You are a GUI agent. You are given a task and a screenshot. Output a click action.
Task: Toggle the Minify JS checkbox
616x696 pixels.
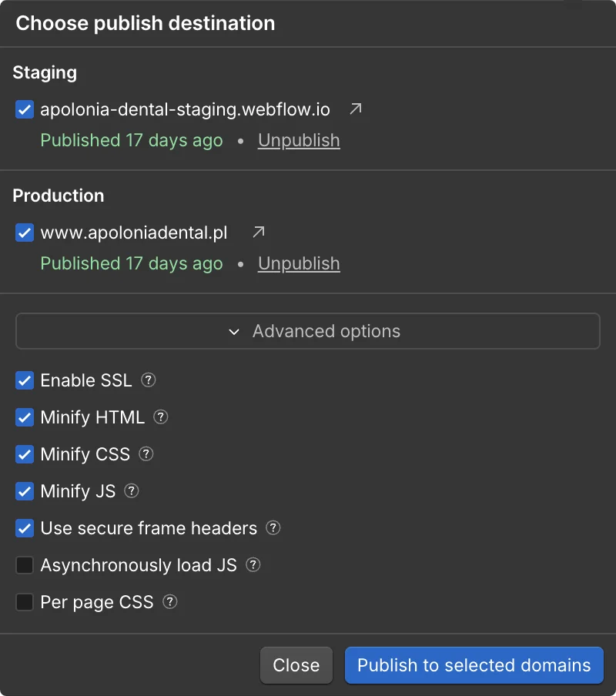click(25, 491)
